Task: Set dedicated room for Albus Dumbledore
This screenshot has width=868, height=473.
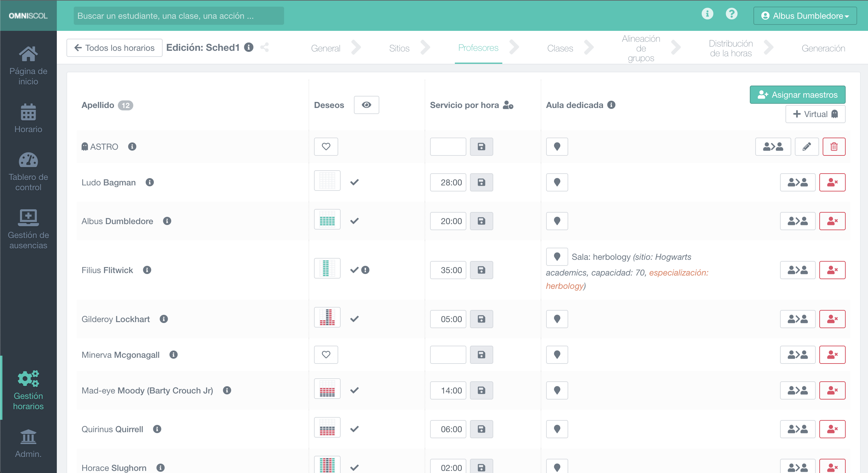Action: pos(557,221)
